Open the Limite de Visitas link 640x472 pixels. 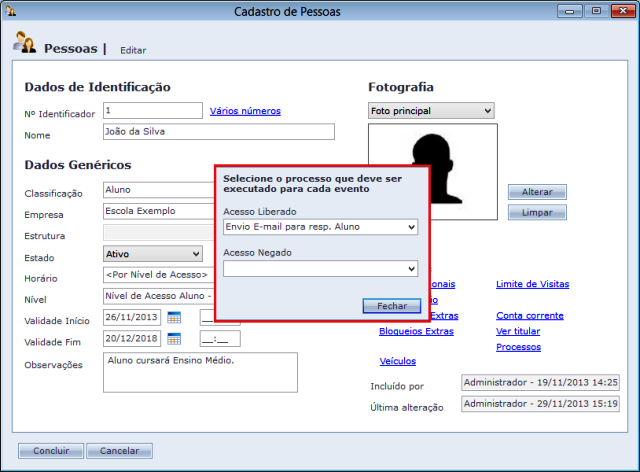[x=532, y=284]
